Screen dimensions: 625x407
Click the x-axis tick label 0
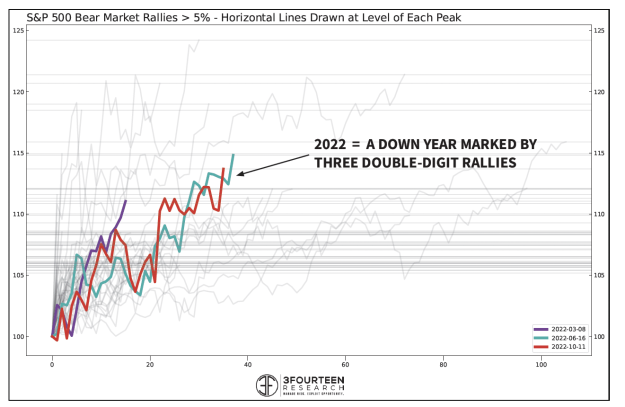(52, 365)
